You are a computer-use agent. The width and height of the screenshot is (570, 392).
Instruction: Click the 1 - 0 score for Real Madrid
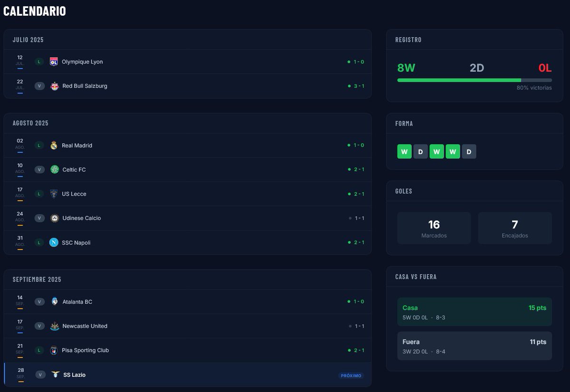359,145
